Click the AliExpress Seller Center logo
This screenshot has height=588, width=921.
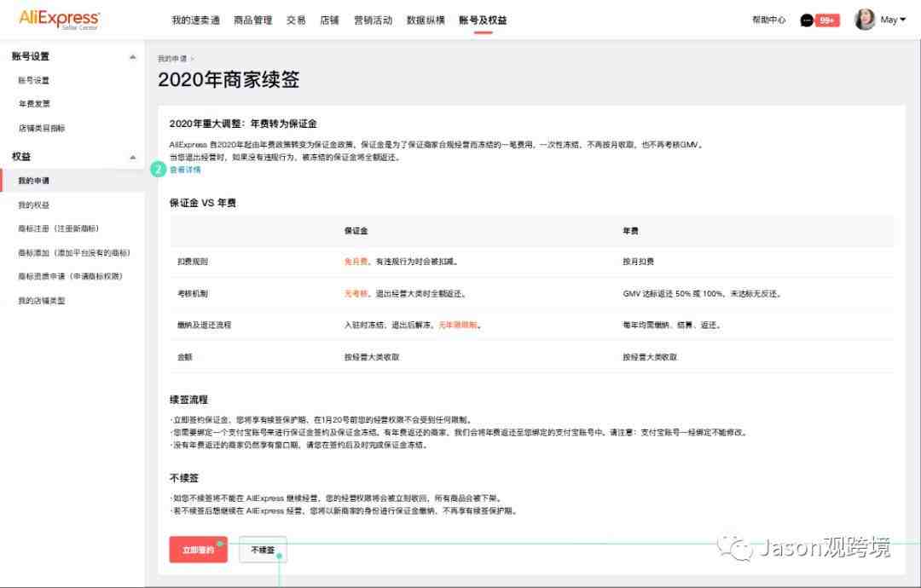point(60,20)
